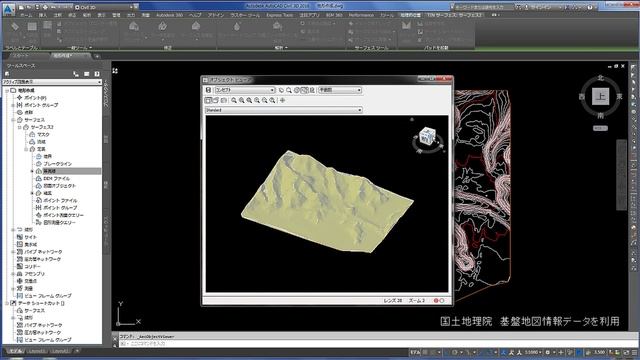Expand パイプ ネットワーク under the drawing

(13, 252)
